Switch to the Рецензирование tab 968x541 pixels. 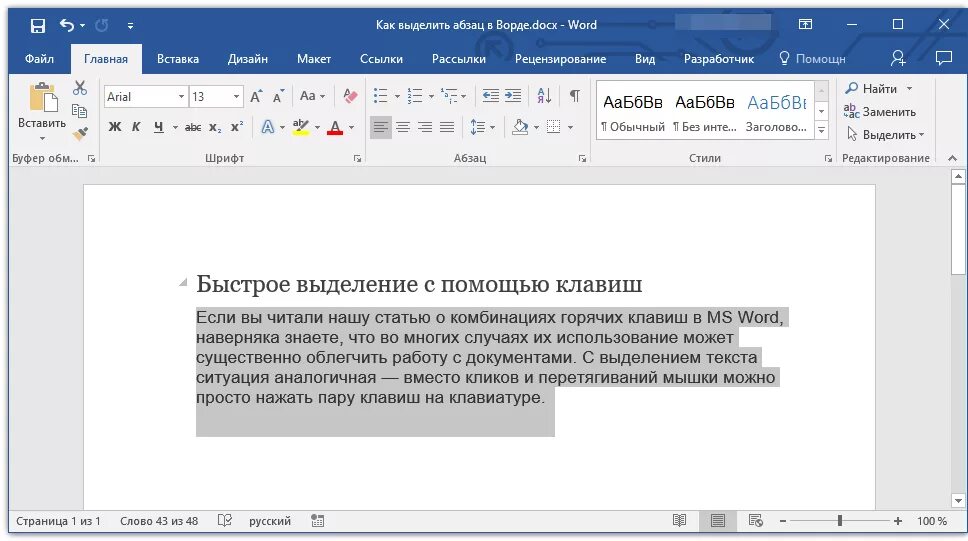tap(561, 59)
